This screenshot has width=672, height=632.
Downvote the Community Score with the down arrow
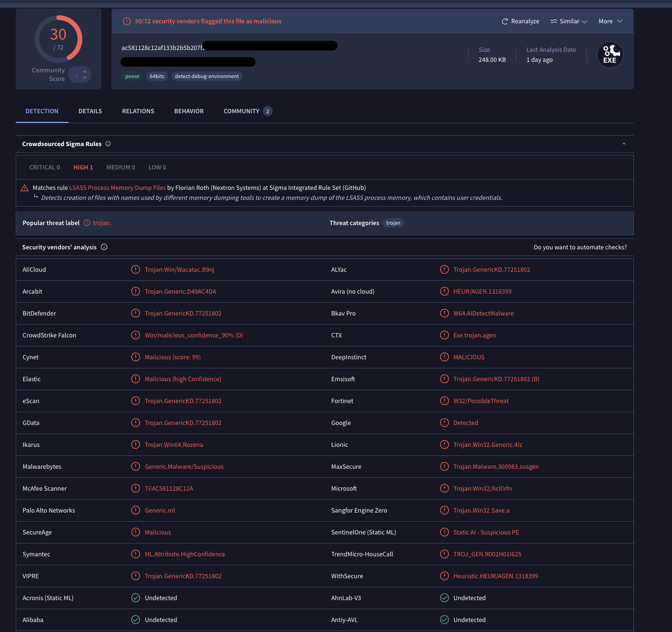click(x=85, y=78)
